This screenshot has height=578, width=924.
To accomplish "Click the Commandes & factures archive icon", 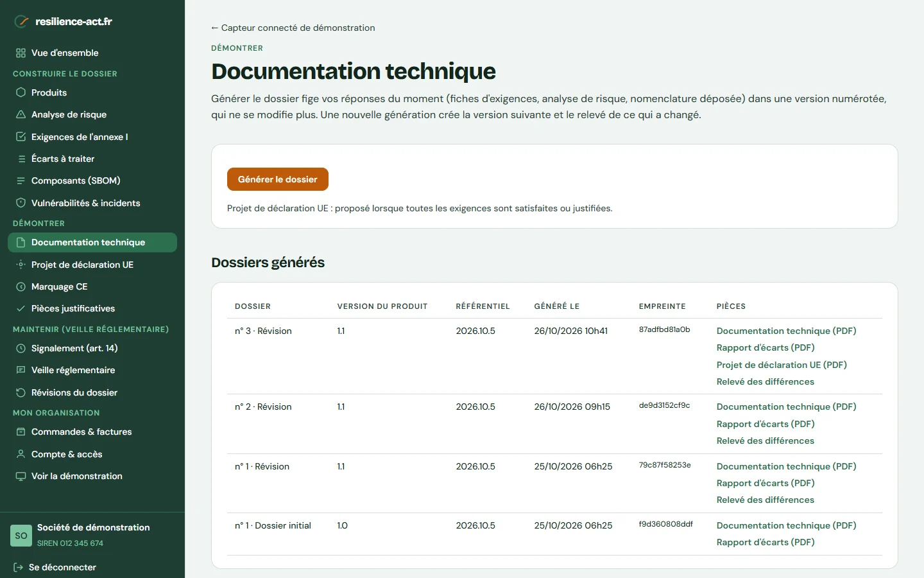I will tap(21, 432).
